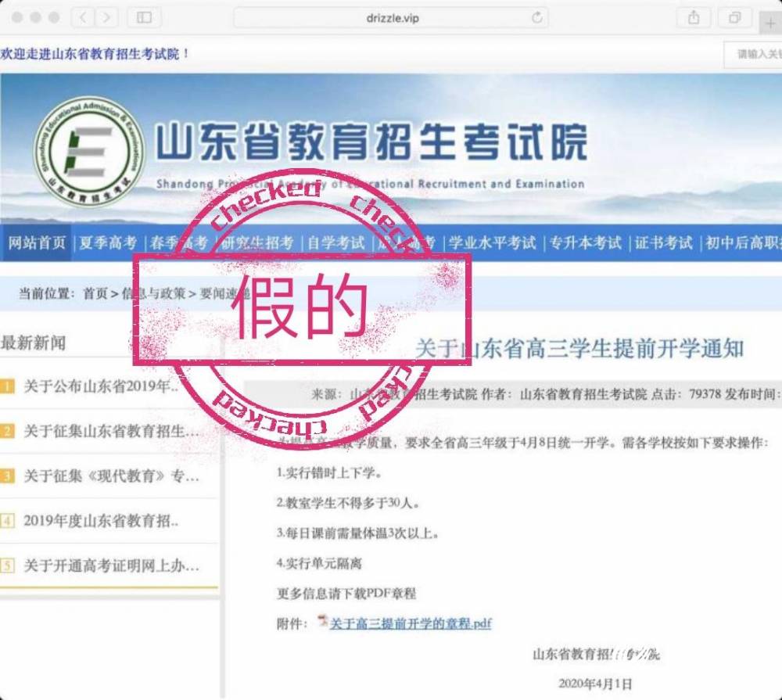Image resolution: width=782 pixels, height=700 pixels.
Task: Click the date text 2020年4月1日
Action: click(595, 684)
